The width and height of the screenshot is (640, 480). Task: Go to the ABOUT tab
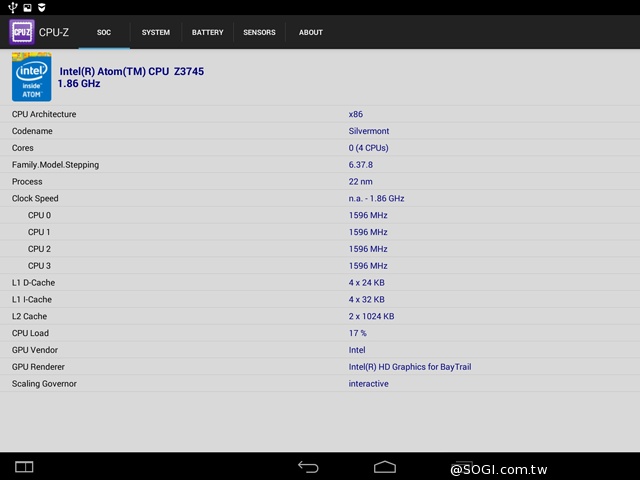tap(311, 32)
